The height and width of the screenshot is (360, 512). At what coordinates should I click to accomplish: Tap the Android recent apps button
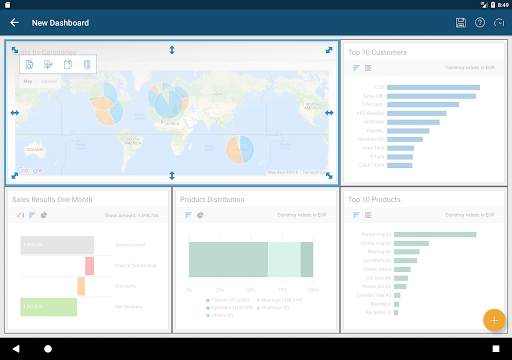[496, 349]
